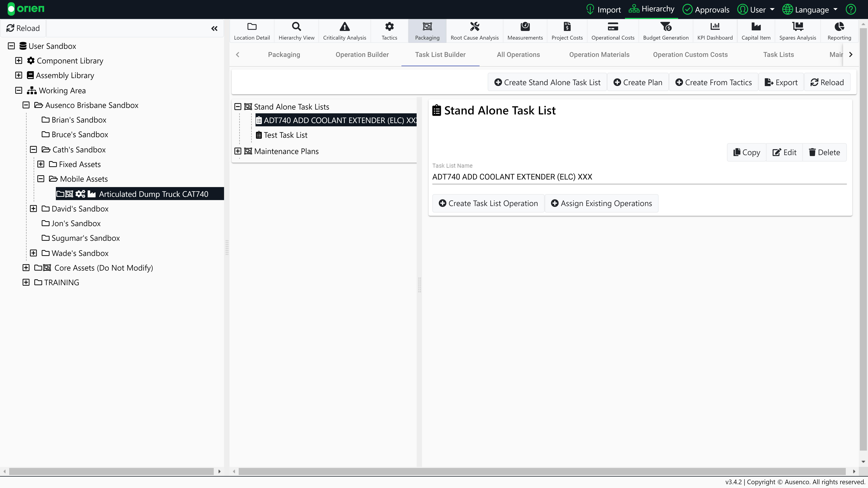Collapse Stand Alone Task Lists node
This screenshot has height=488, width=868.
(x=238, y=107)
